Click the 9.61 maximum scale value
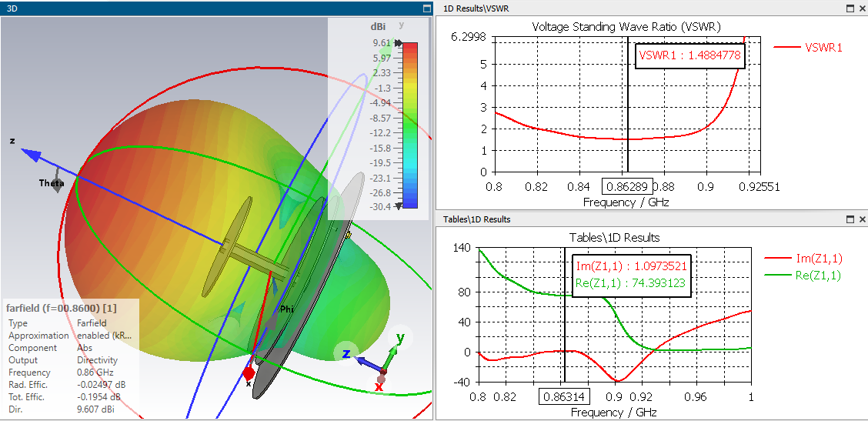This screenshot has width=868, height=421. coord(382,43)
